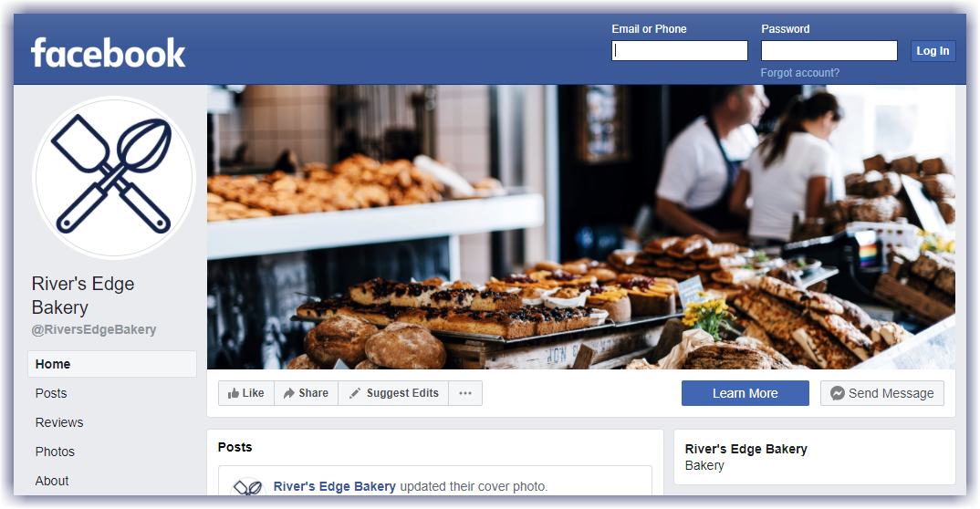Focus the Email or Phone field
The height and width of the screenshot is (509, 980).
tap(680, 50)
